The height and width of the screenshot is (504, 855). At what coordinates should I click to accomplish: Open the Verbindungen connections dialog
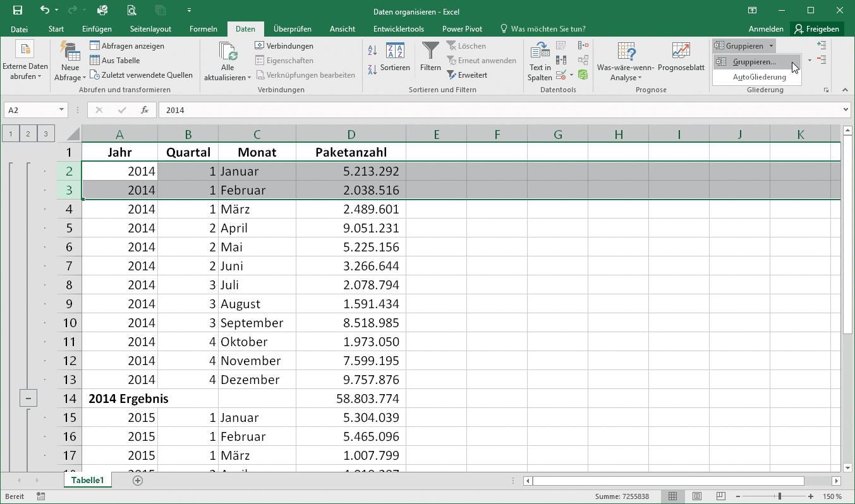284,46
